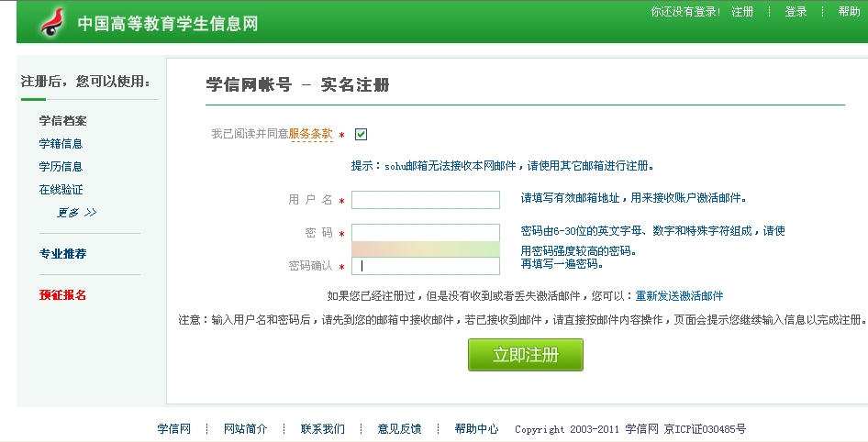This screenshot has height=442, width=868.
Task: Open 学信档案 in sidebar
Action: (x=62, y=121)
